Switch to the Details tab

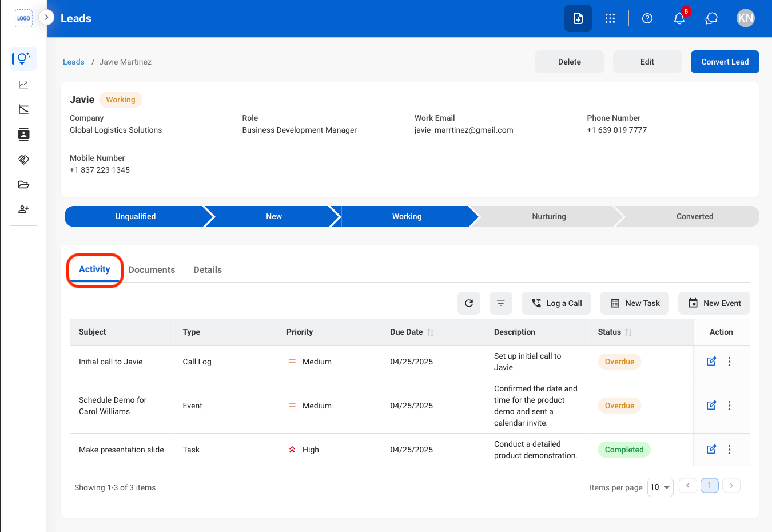click(x=208, y=270)
